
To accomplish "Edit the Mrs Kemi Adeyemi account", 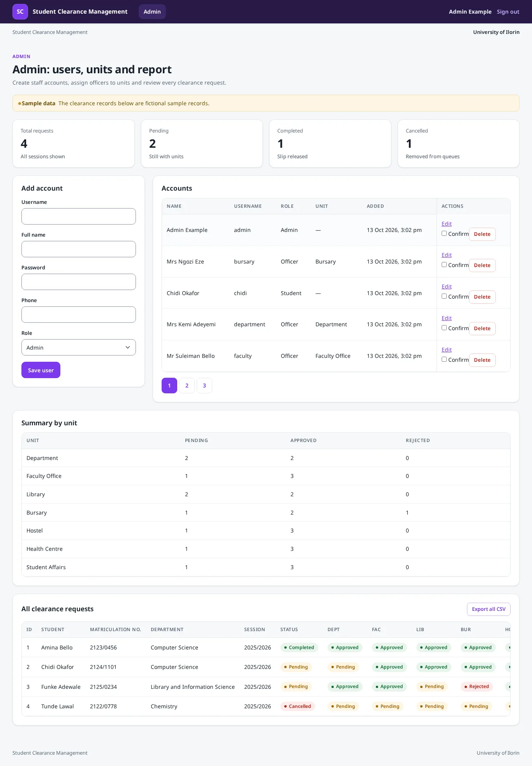I will click(447, 318).
